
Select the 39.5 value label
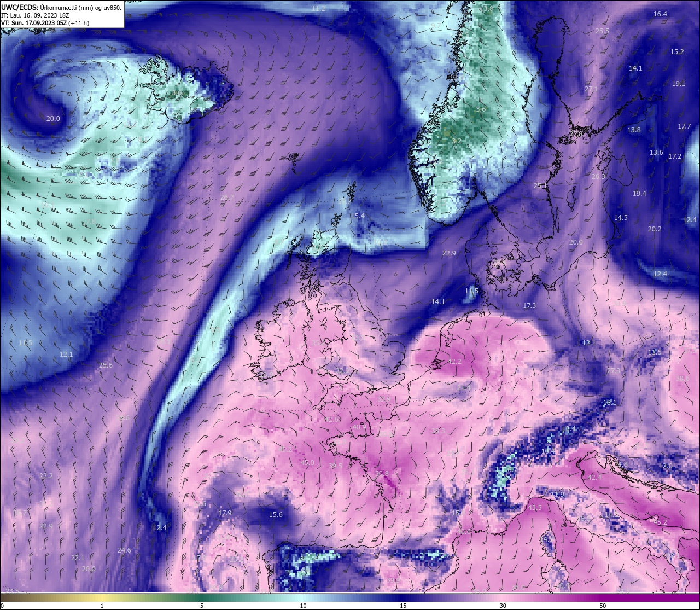pyautogui.click(x=335, y=466)
